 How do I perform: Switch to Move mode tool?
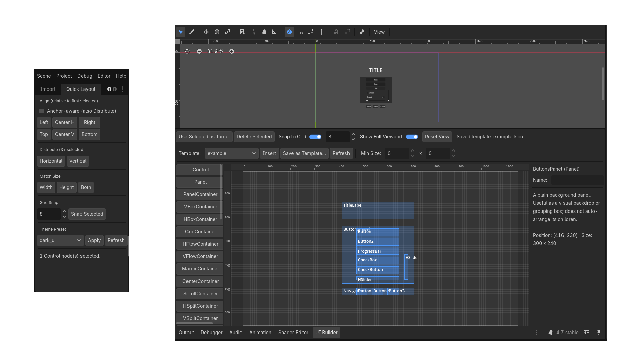[206, 32]
